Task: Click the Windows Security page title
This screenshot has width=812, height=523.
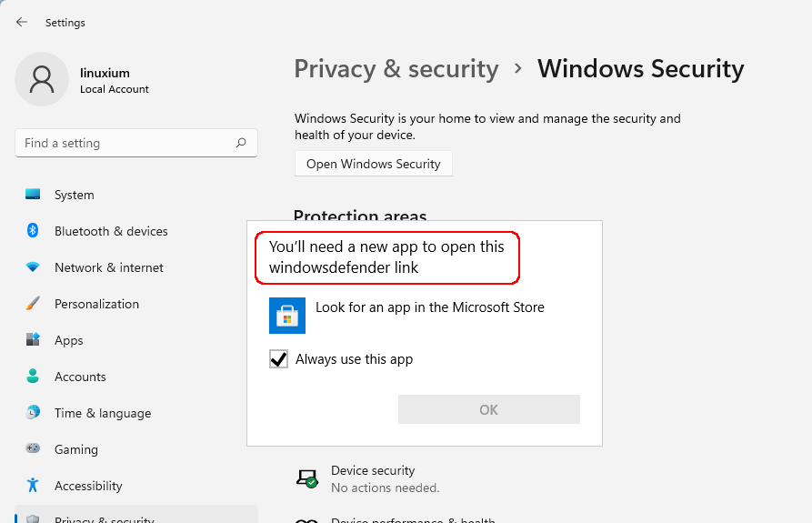Action: (640, 68)
